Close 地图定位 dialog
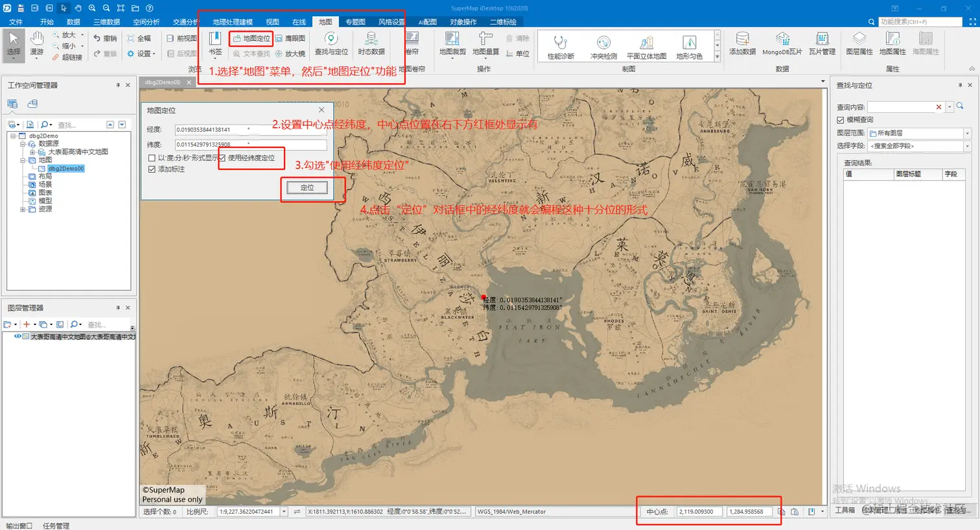The image size is (980, 530). coord(321,110)
